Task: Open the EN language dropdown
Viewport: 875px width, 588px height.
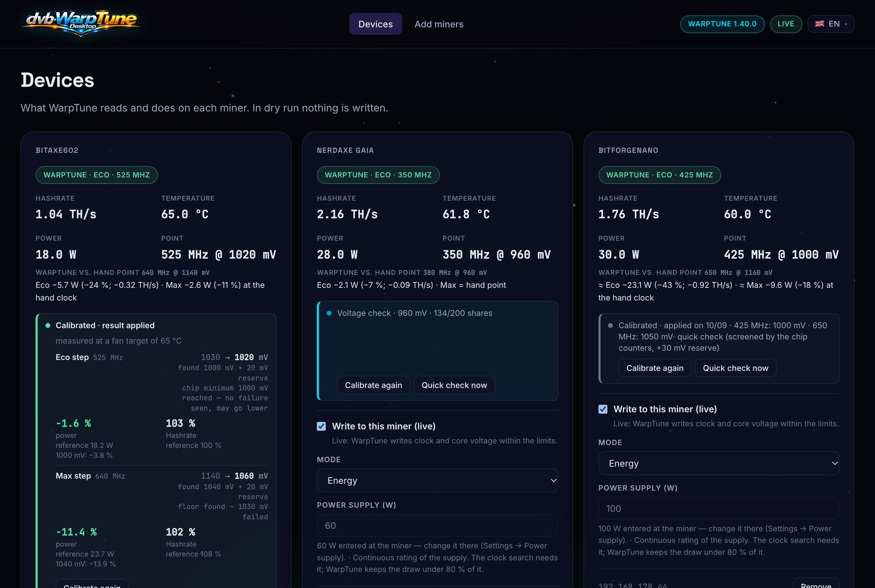Action: coord(831,24)
